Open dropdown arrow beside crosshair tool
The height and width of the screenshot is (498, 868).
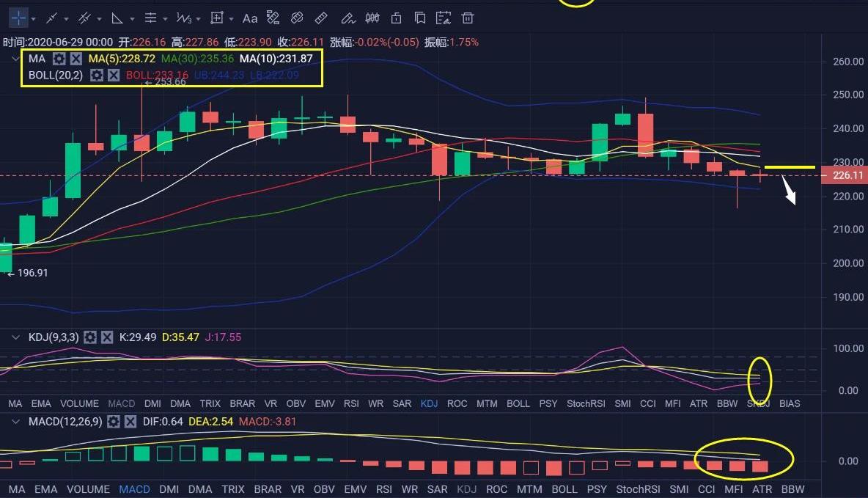coord(34,18)
